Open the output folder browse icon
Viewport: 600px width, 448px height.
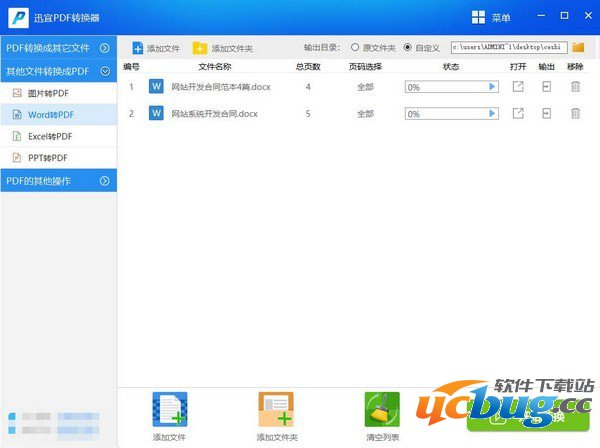tap(578, 47)
